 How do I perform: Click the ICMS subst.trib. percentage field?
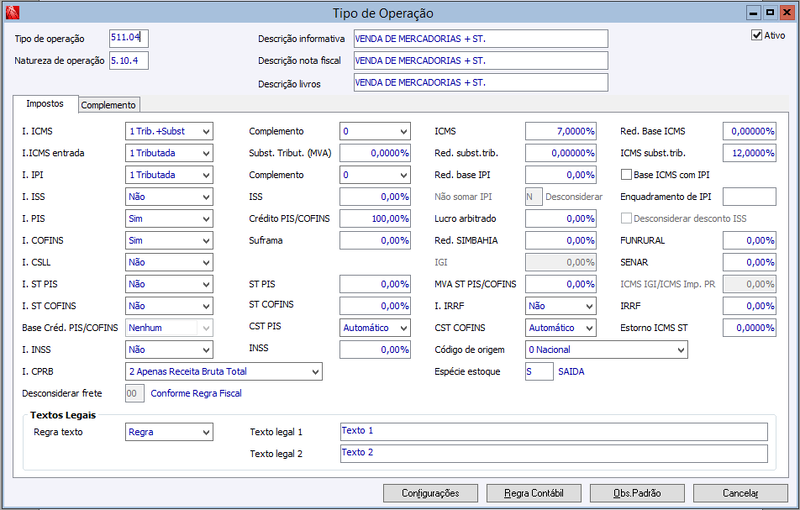pyautogui.click(x=749, y=153)
